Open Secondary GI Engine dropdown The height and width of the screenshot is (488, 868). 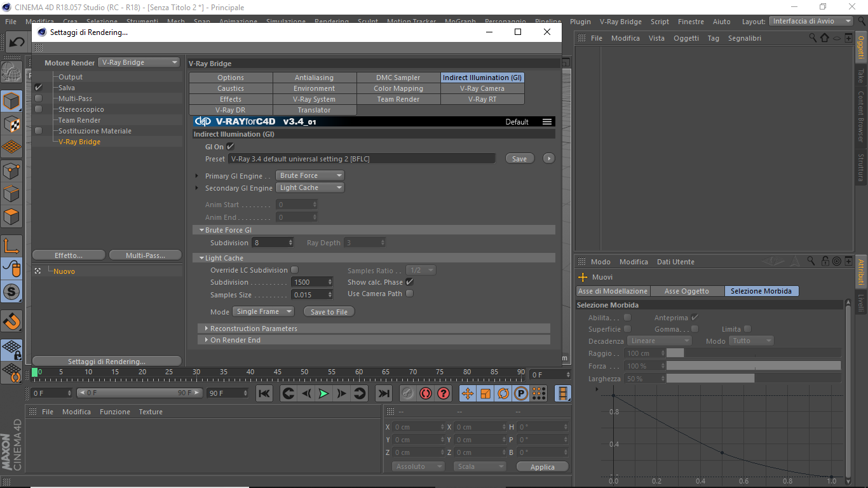coord(310,187)
